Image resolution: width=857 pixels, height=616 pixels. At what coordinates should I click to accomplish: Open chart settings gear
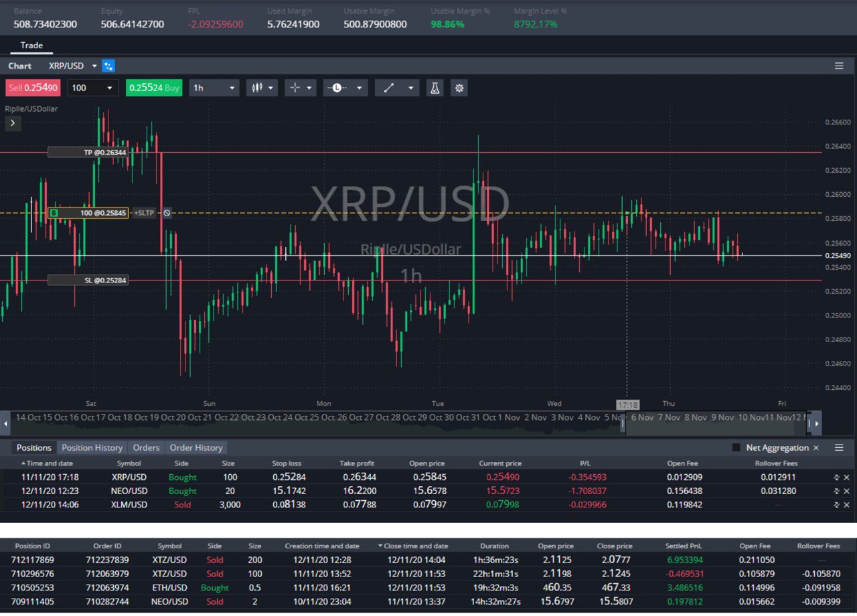point(459,88)
